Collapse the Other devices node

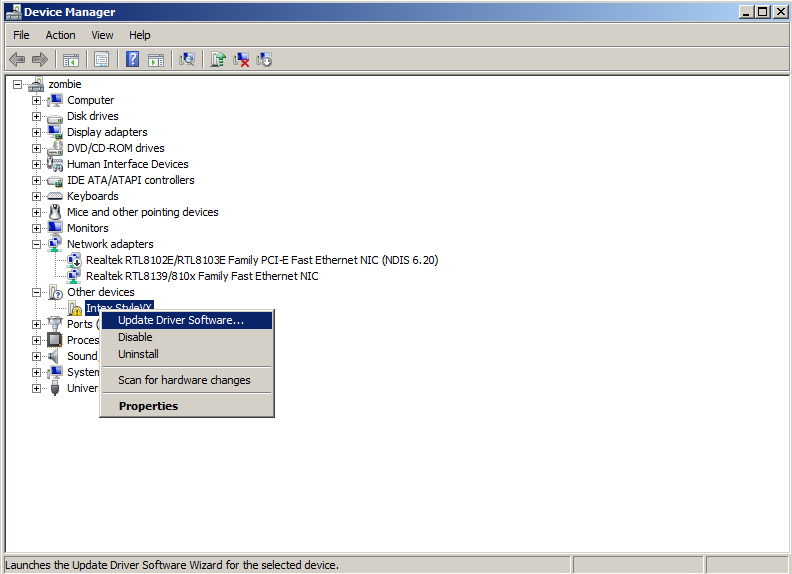point(36,293)
